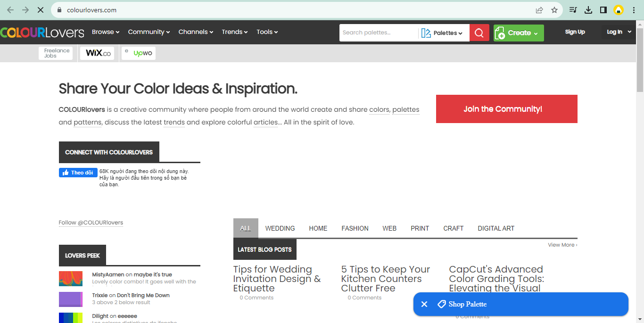Switch to the WEB tab
The height and width of the screenshot is (323, 644).
pyautogui.click(x=389, y=228)
